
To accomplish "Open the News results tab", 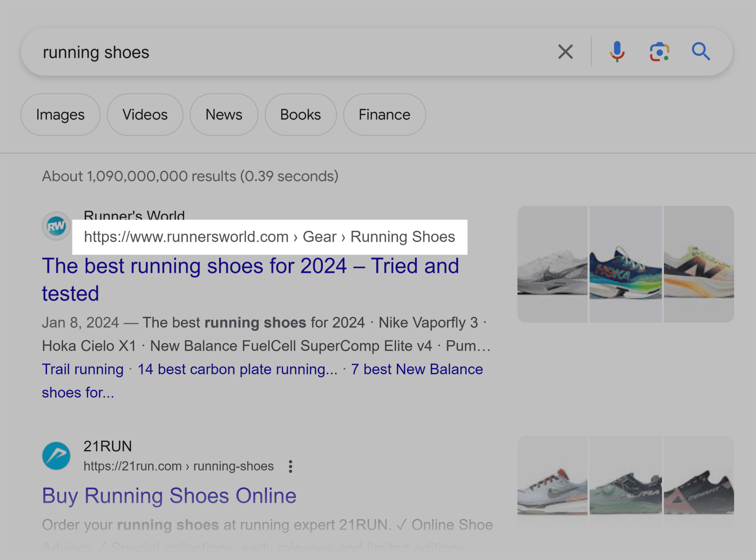I will 222,114.
